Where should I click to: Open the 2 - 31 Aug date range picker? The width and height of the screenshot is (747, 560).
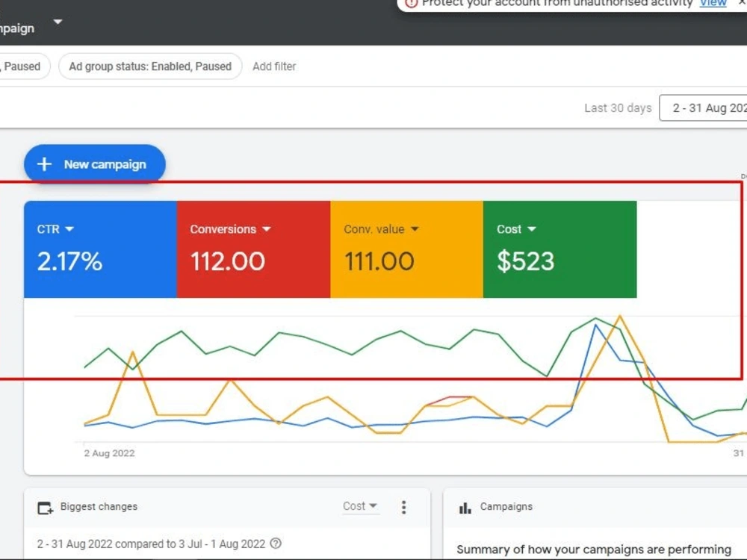coord(703,108)
